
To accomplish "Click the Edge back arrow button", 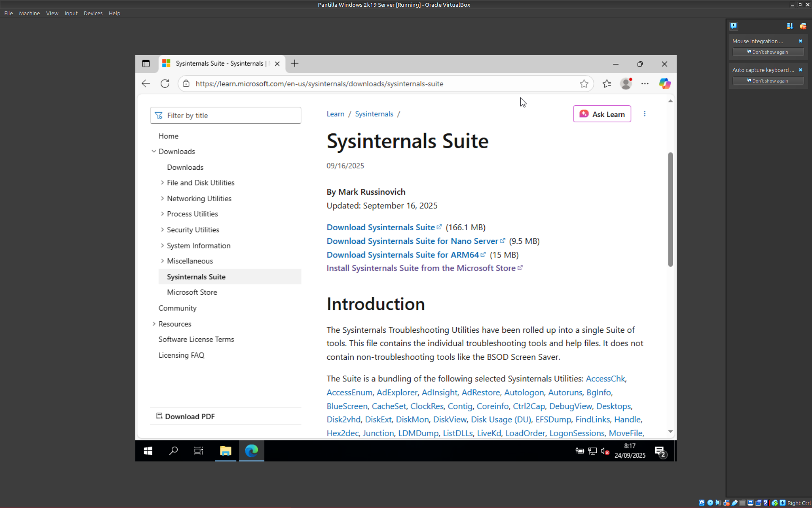I will coord(146,83).
